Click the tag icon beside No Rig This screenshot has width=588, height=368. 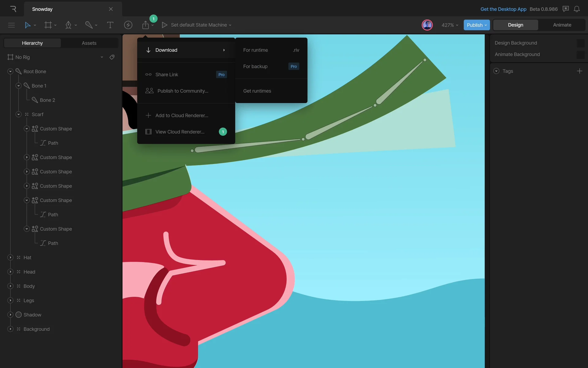point(112,57)
